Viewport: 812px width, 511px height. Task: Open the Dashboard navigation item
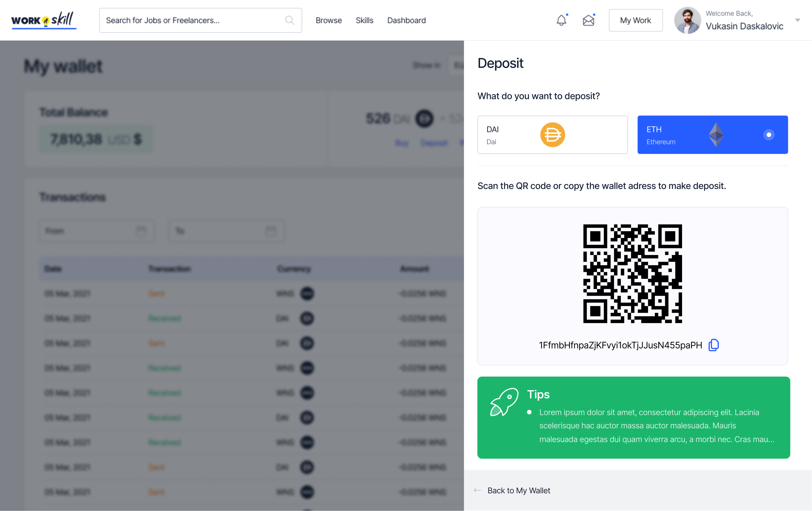click(406, 20)
